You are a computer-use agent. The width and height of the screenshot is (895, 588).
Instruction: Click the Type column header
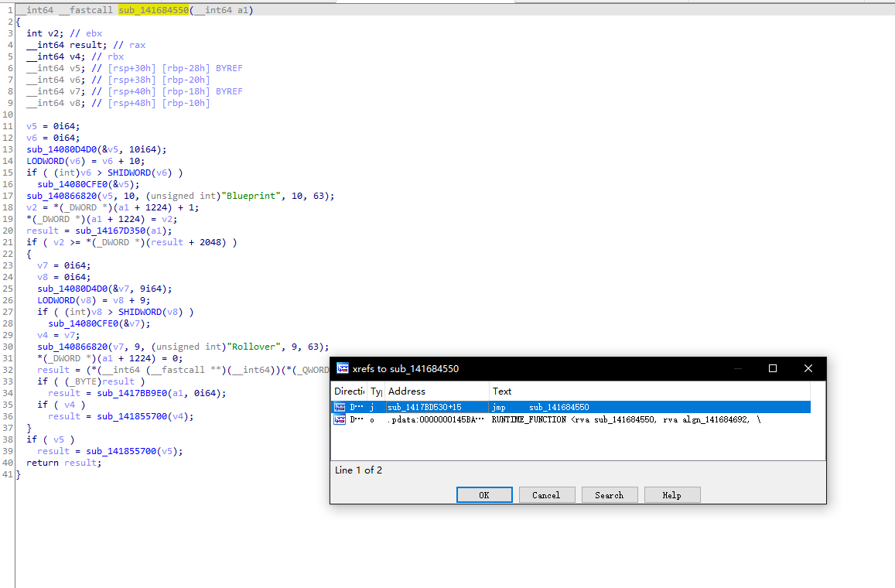376,391
